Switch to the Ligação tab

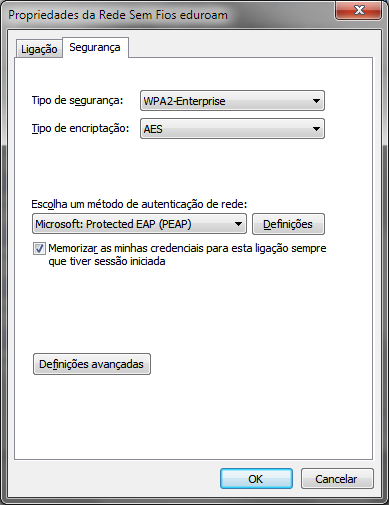(x=39, y=49)
